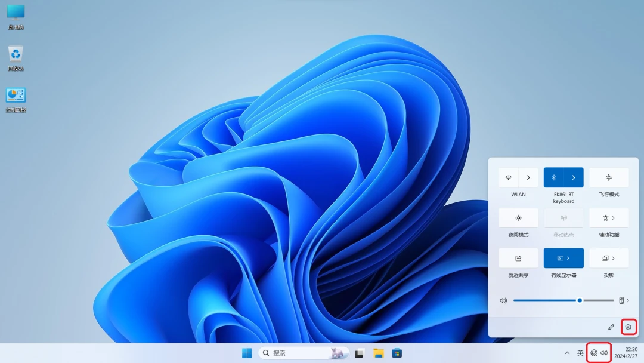Click the search highlights icon in the search box

coord(337,353)
